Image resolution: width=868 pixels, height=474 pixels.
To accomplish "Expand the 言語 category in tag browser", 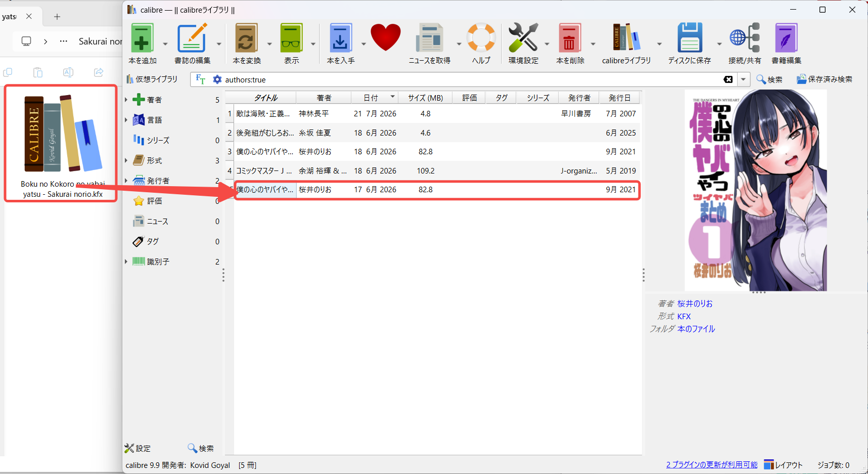I will 126,120.
